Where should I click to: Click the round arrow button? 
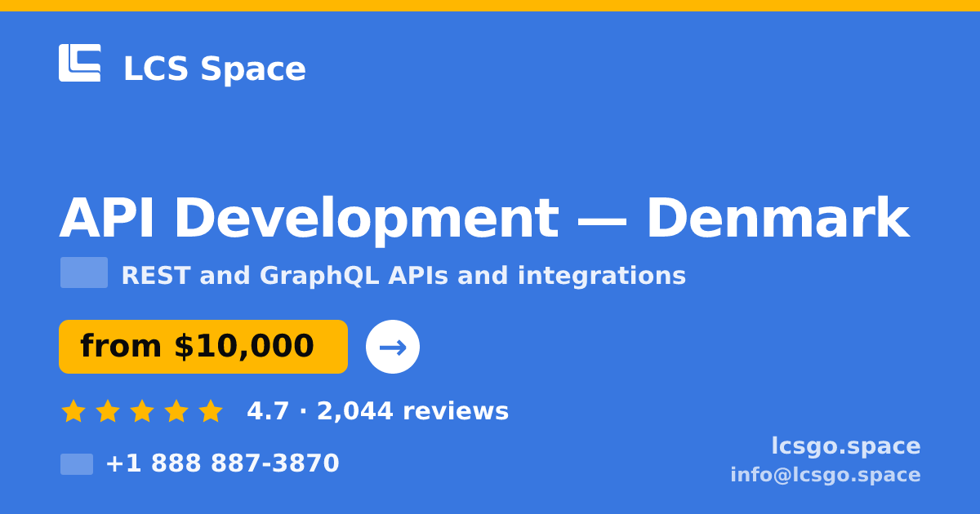(393, 347)
